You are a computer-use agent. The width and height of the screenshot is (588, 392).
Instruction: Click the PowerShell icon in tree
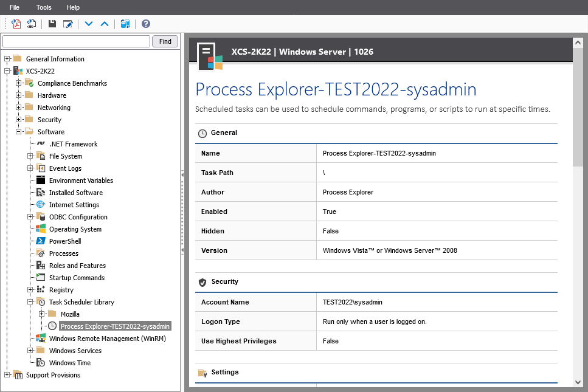click(x=41, y=241)
